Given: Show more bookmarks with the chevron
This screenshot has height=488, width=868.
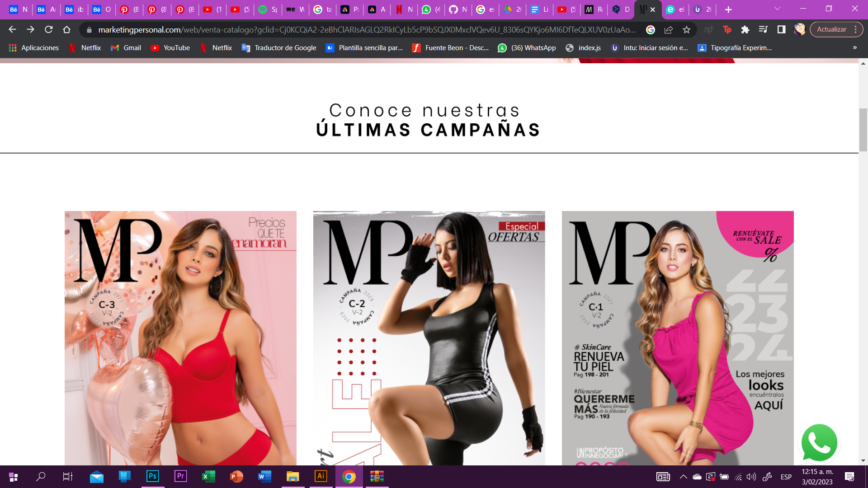Looking at the screenshot, I should click(854, 47).
